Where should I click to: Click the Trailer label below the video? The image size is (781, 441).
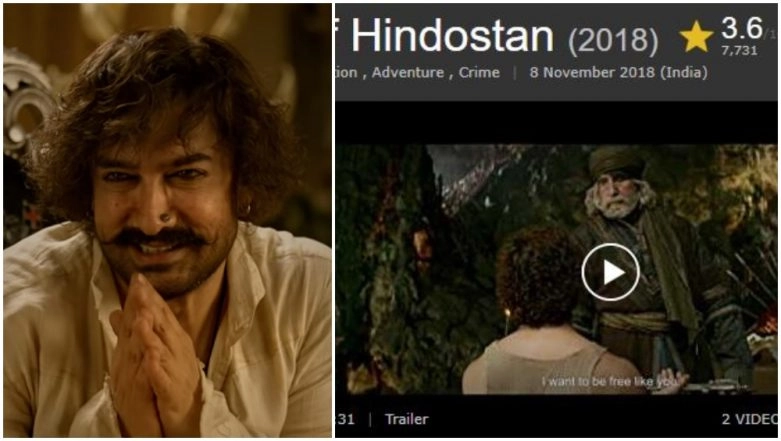(x=406, y=419)
